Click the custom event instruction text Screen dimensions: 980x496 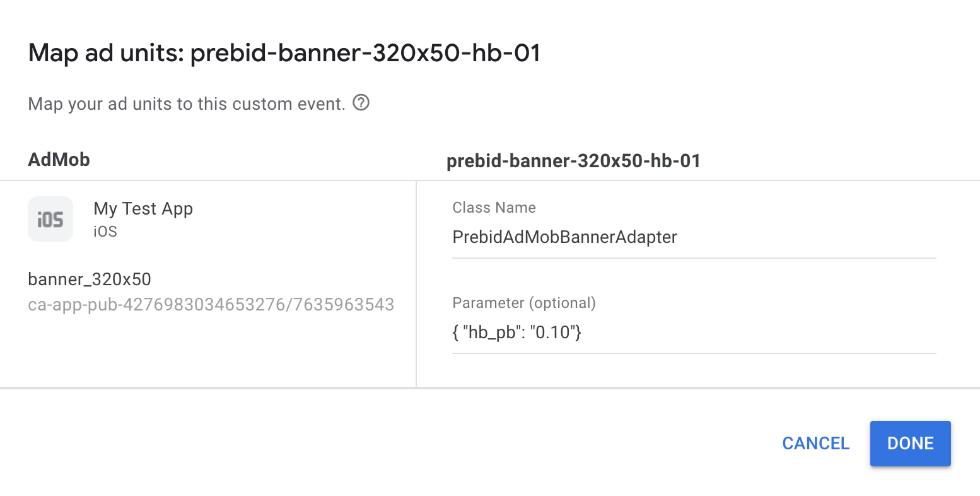pyautogui.click(x=187, y=103)
